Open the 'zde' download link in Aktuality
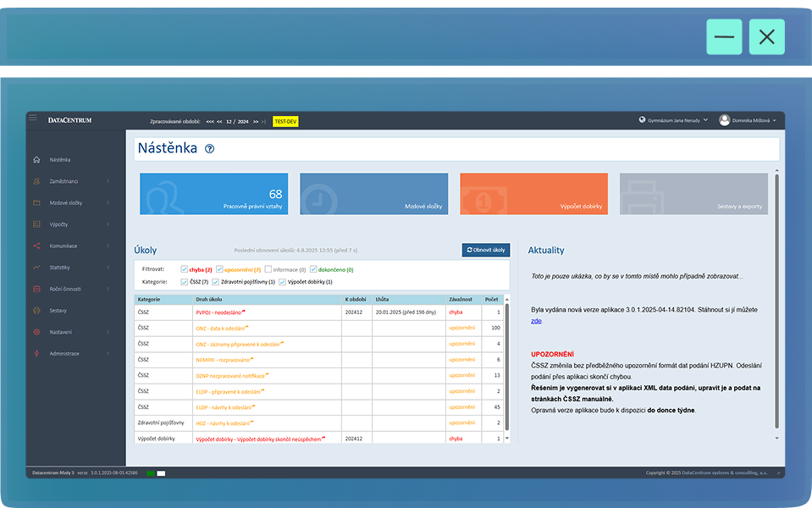812x508 pixels. [536, 321]
